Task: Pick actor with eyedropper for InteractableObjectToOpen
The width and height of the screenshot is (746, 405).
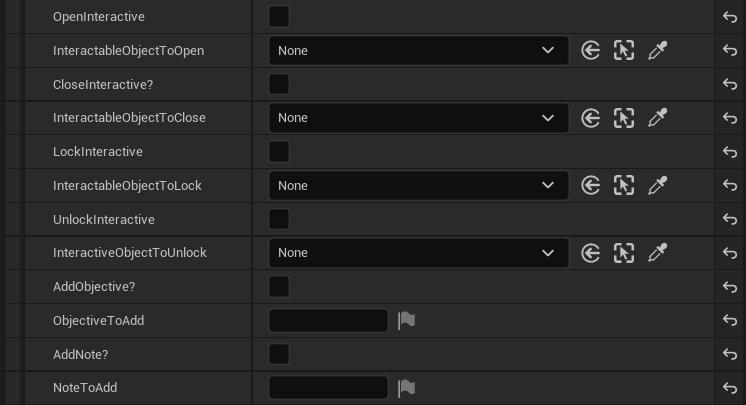Action: click(657, 50)
